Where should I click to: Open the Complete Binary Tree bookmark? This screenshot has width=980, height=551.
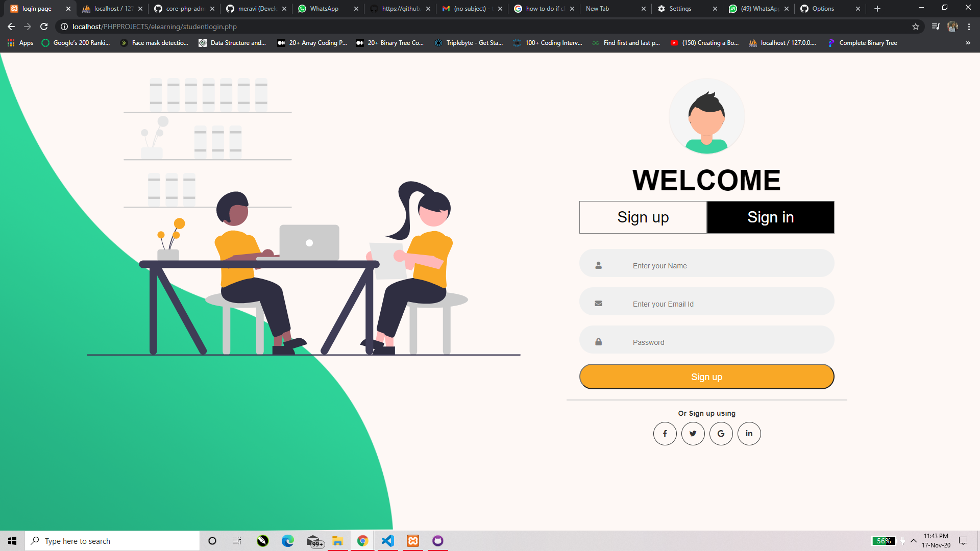click(863, 43)
